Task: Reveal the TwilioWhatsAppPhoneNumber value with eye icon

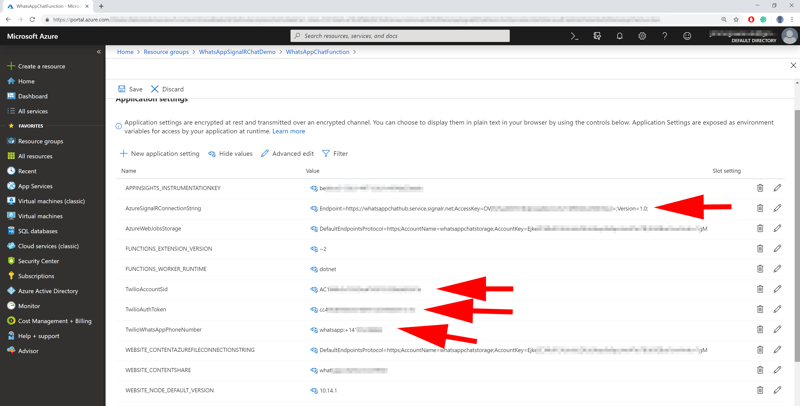Action: [313, 330]
